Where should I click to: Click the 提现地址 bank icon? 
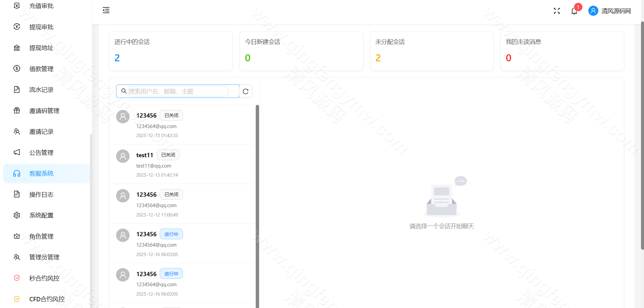click(17, 48)
